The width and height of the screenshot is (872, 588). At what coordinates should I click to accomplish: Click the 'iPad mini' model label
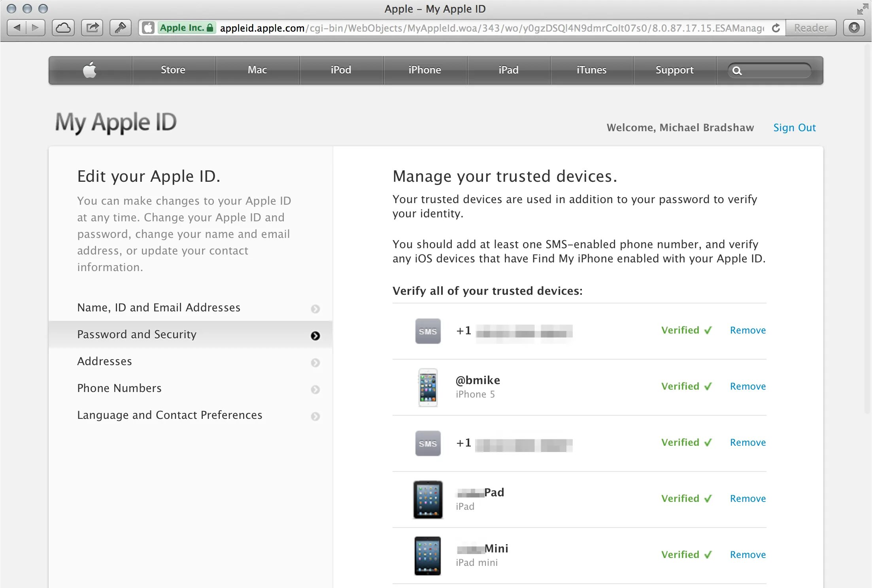click(477, 562)
